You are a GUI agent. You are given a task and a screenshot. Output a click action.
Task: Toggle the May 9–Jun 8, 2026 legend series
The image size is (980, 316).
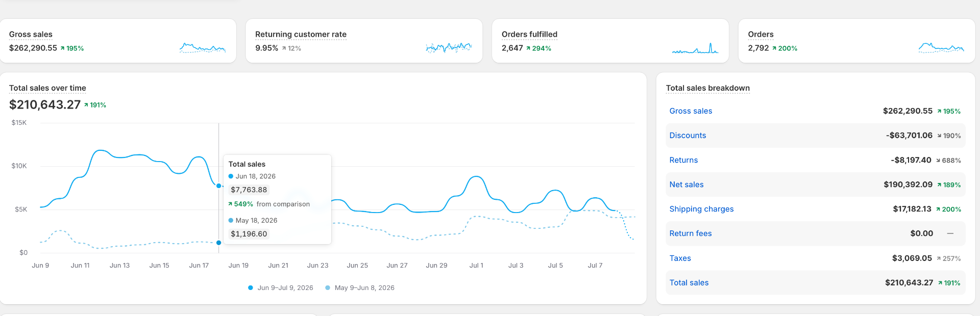360,288
